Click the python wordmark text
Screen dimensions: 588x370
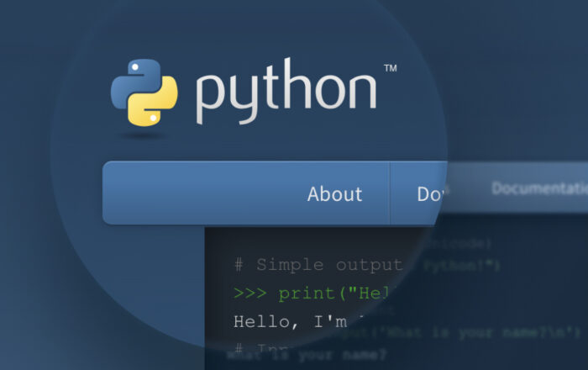click(286, 91)
